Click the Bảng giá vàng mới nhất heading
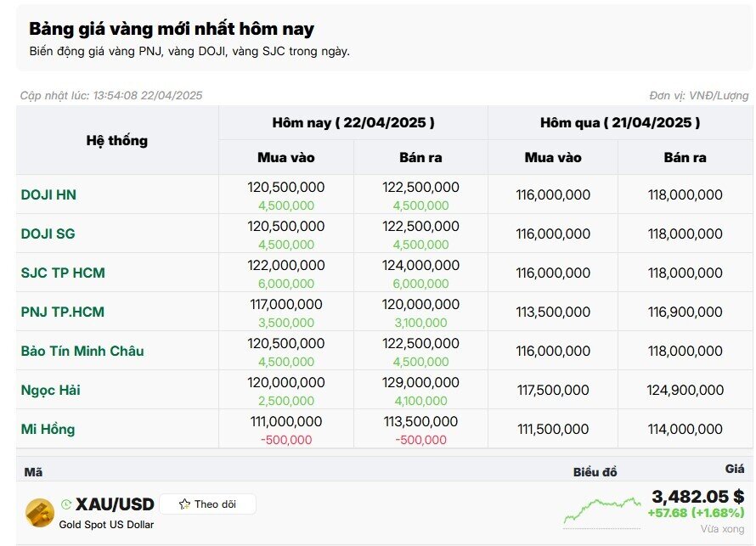Screen dimensions: 756x546 point(171,29)
